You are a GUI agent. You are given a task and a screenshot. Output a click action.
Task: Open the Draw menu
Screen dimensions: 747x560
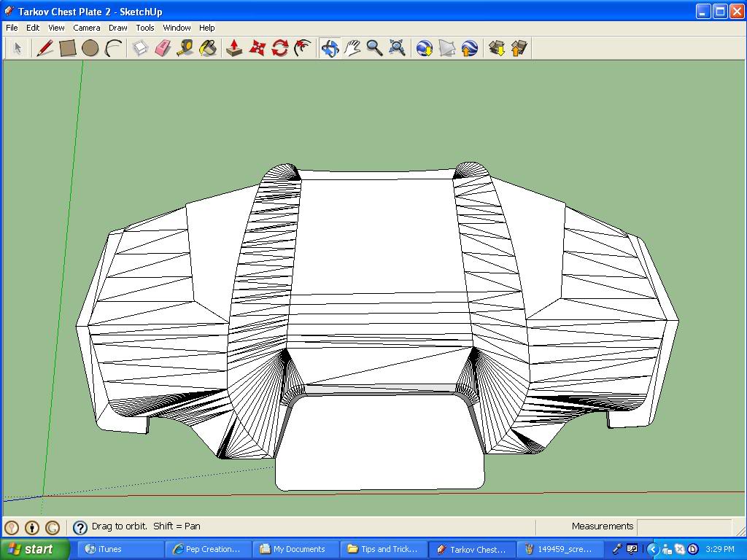point(117,28)
